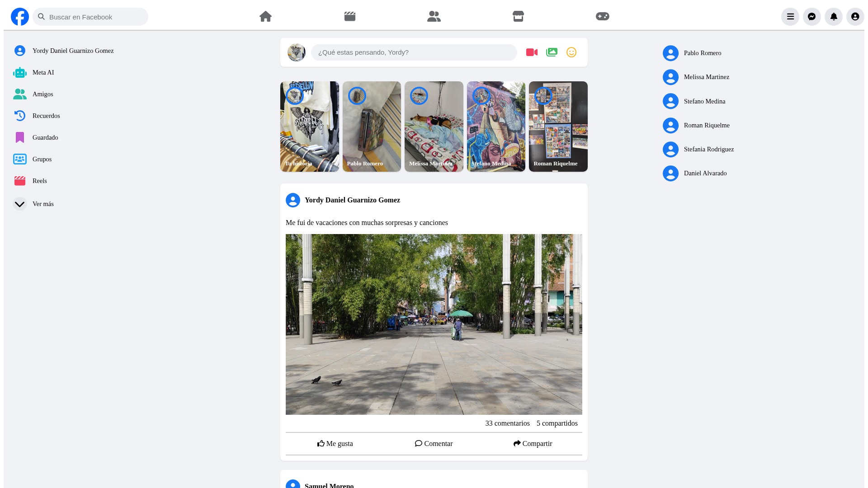This screenshot has width=868, height=488.
Task: Open contact Daniel Alvarado
Action: point(695,173)
